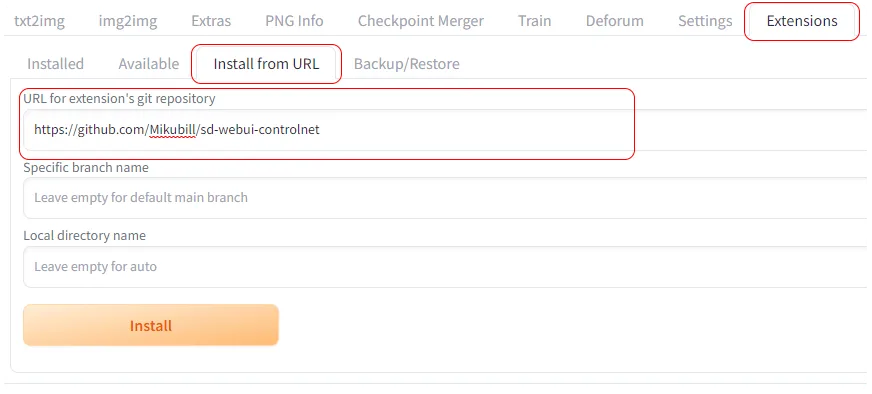Switch to the Train tab
The height and width of the screenshot is (394, 872).
[x=534, y=21]
